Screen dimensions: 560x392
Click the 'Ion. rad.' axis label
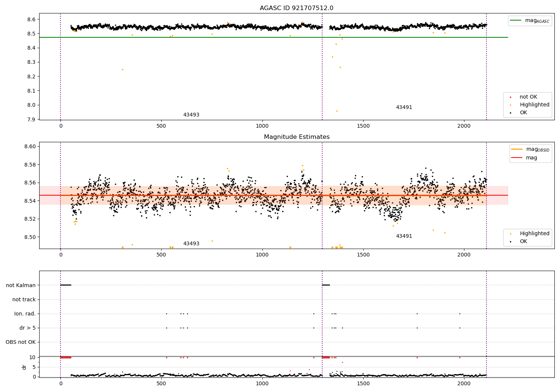click(x=25, y=314)
